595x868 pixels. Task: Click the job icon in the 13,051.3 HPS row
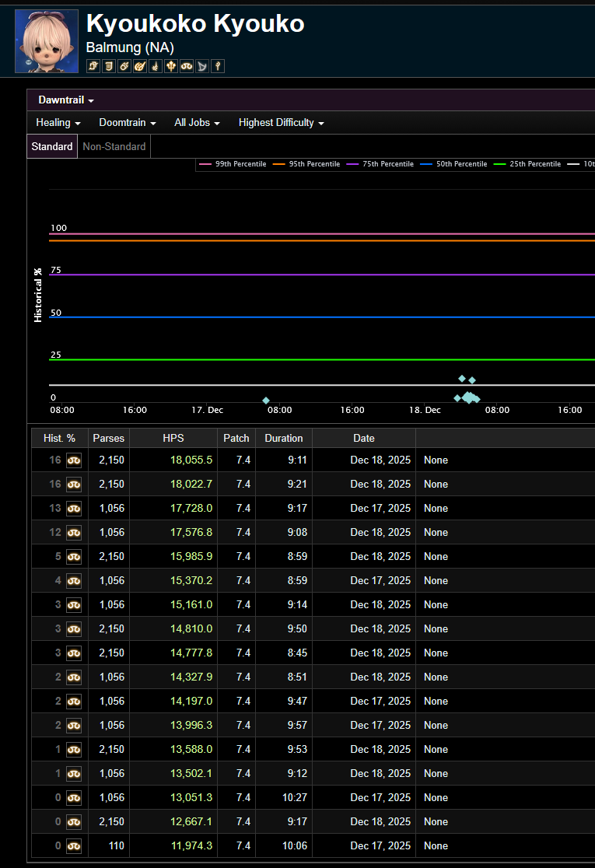(74, 798)
